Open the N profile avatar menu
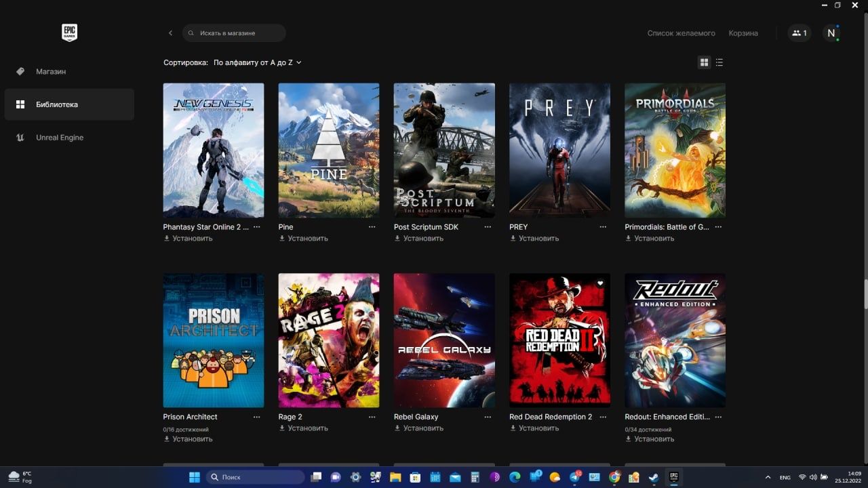868x488 pixels. pos(831,33)
